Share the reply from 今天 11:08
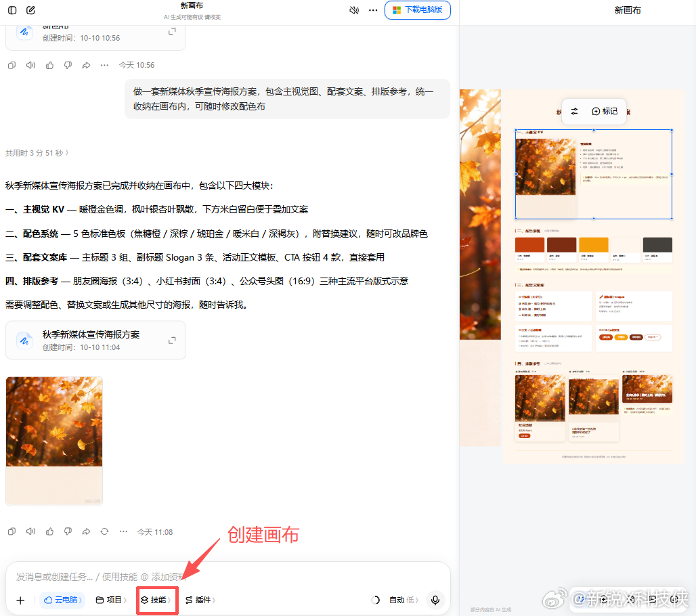 (x=86, y=531)
